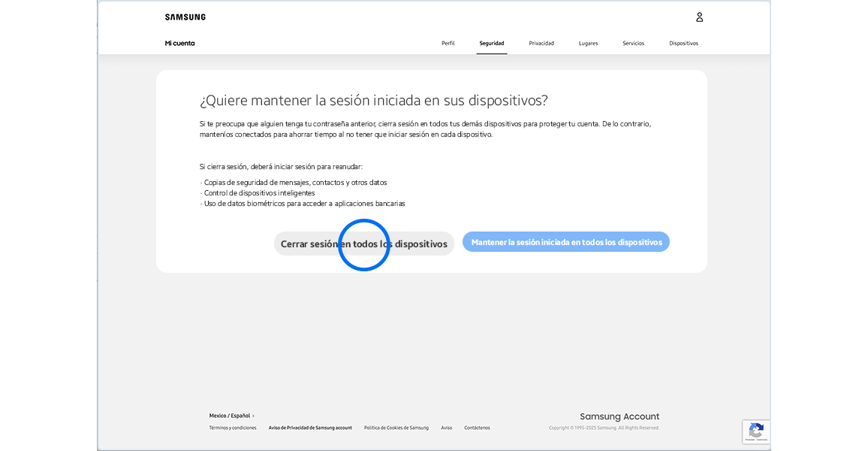The width and height of the screenshot is (868, 451).
Task: Click Cerrar sesión en todos los dispositivos
Action: 363,243
